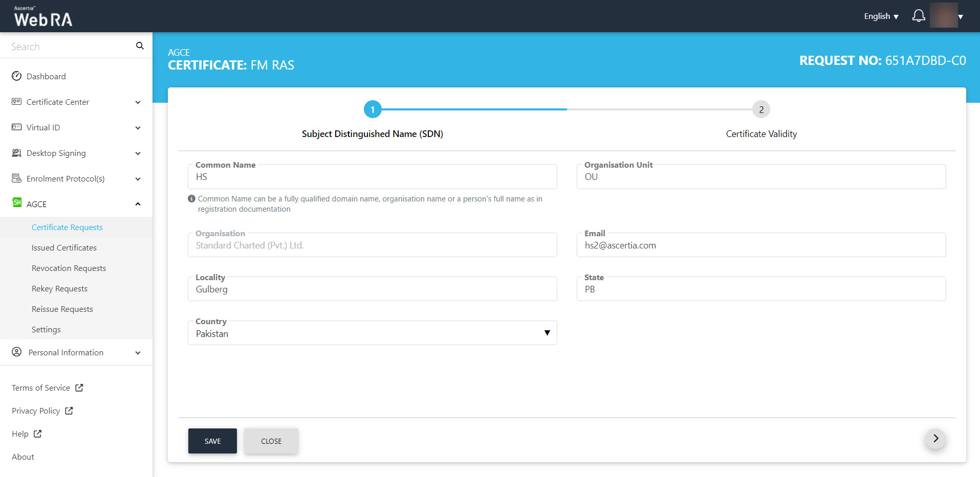Viewport: 980px width, 477px height.
Task: Jump to step 2 Certificate Validity
Action: pos(761,109)
